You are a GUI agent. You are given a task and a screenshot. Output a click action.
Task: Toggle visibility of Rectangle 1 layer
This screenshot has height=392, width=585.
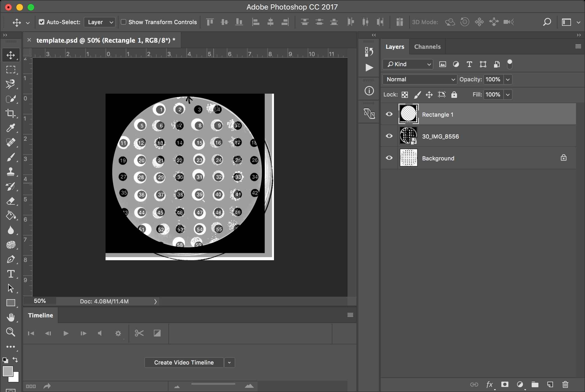[x=389, y=114]
